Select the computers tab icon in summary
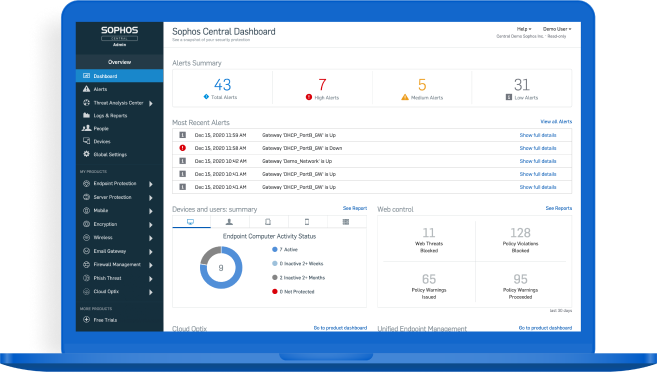This screenshot has width=657, height=378. click(x=190, y=222)
